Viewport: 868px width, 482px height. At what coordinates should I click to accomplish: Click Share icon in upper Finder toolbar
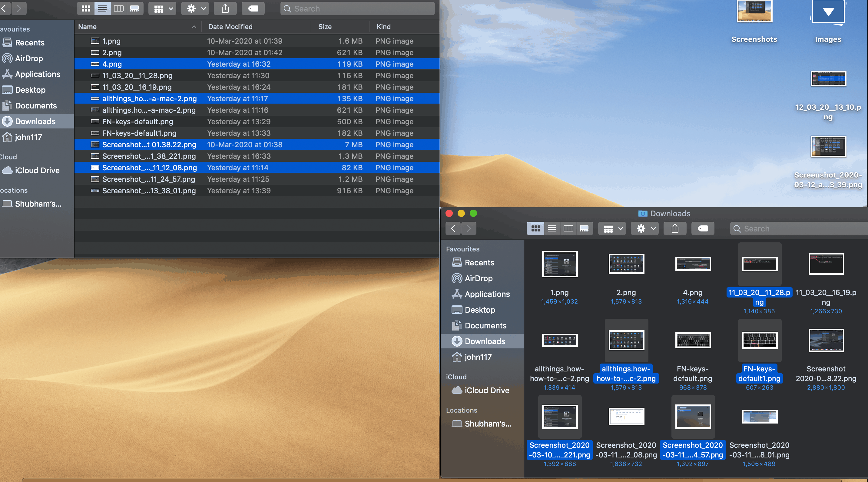pos(225,8)
